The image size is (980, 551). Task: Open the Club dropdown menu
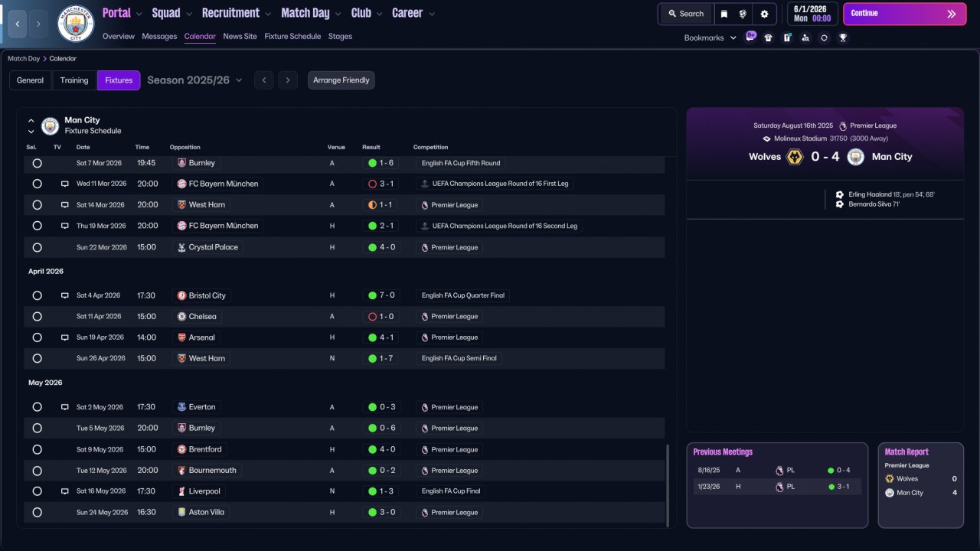point(366,13)
